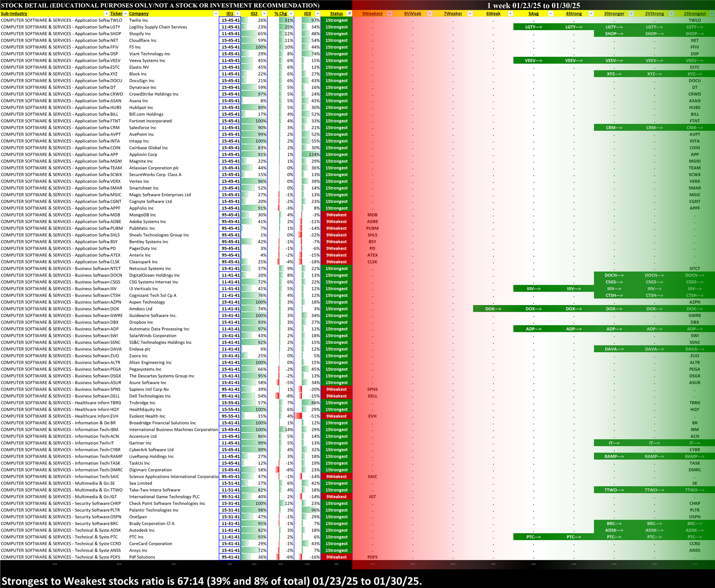
Task: Click the Twilio Inc company cell
Action: click(x=139, y=20)
